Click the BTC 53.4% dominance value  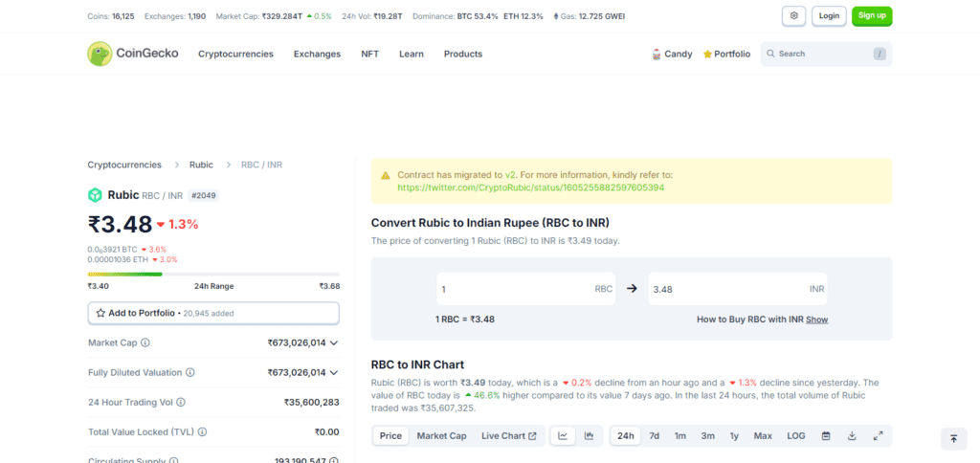pos(478,16)
